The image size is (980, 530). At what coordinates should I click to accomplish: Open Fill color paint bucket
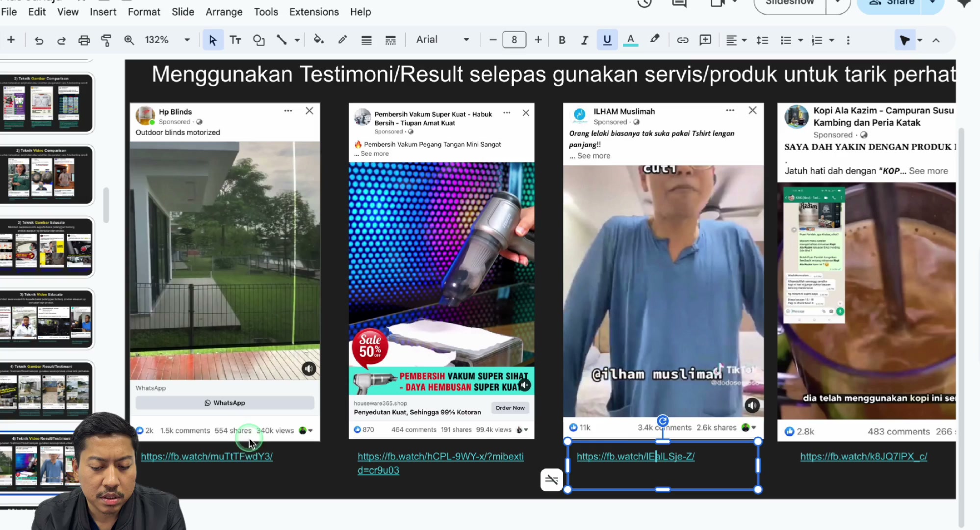coord(318,40)
